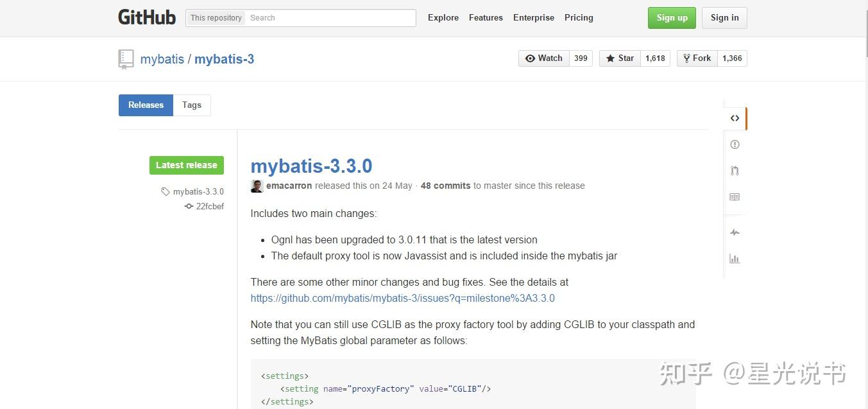Open the Explore menu item
Screen dimensions: 868x409
[x=443, y=17]
